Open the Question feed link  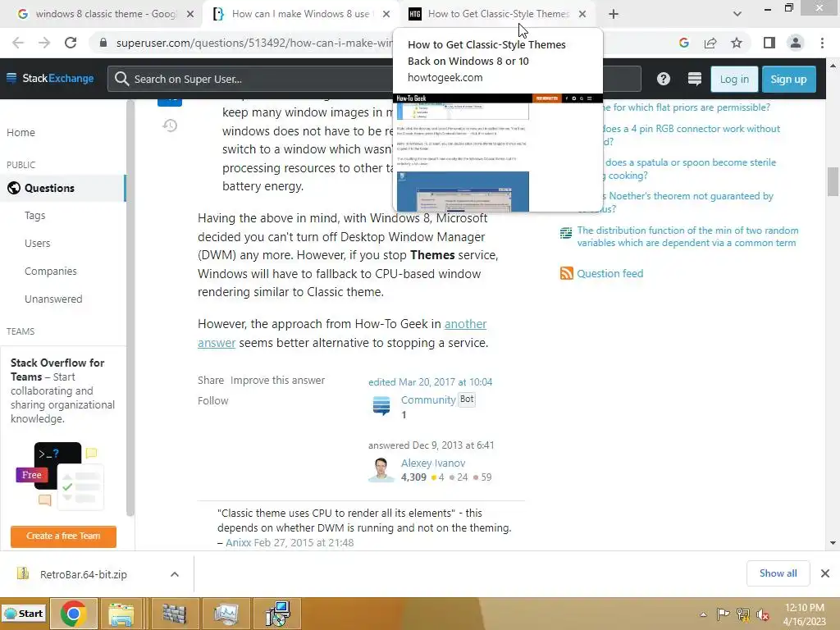coord(609,274)
